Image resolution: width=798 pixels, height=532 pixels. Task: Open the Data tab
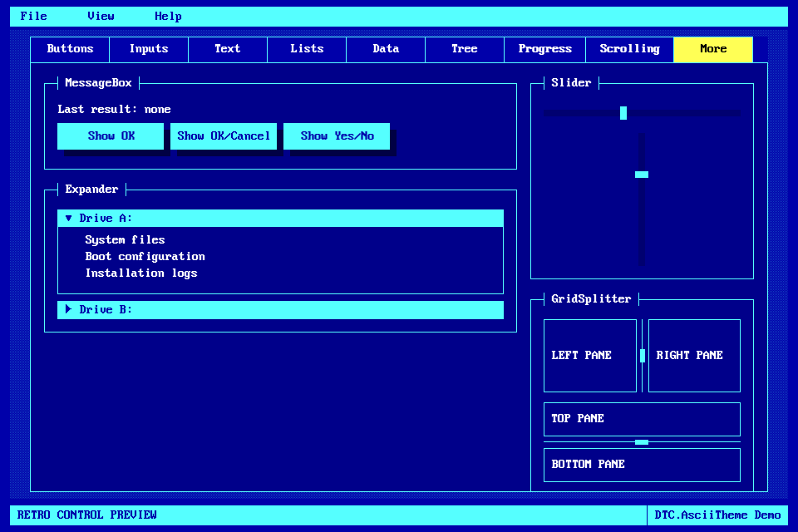[x=386, y=49]
